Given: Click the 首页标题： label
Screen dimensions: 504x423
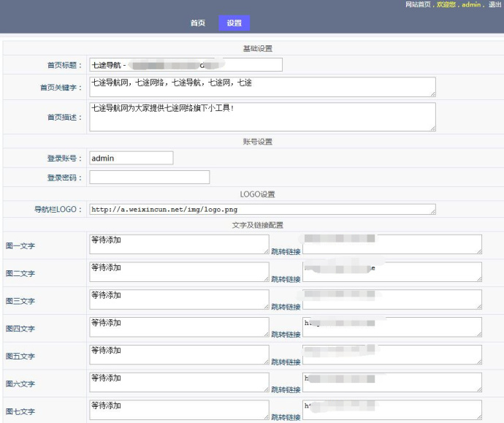Looking at the screenshot, I should [x=64, y=65].
